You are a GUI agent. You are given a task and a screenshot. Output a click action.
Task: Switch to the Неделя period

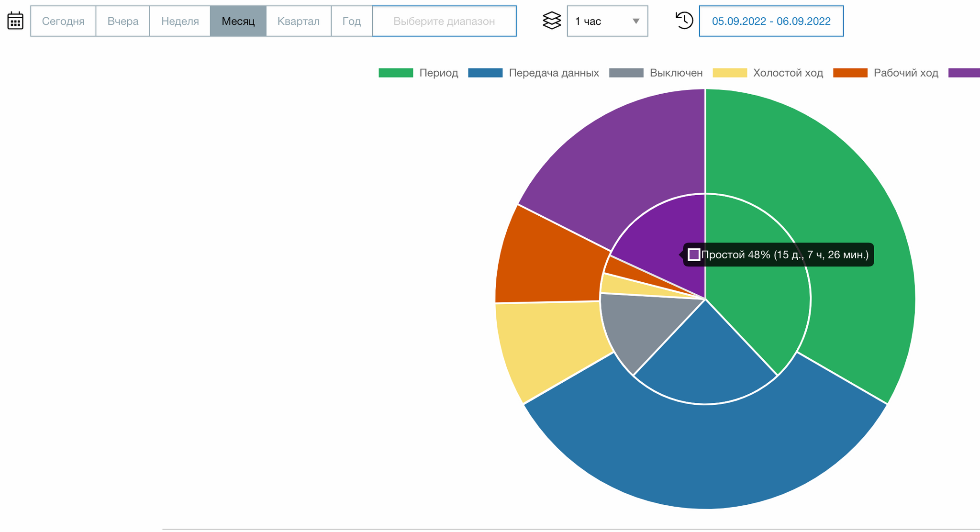point(180,21)
